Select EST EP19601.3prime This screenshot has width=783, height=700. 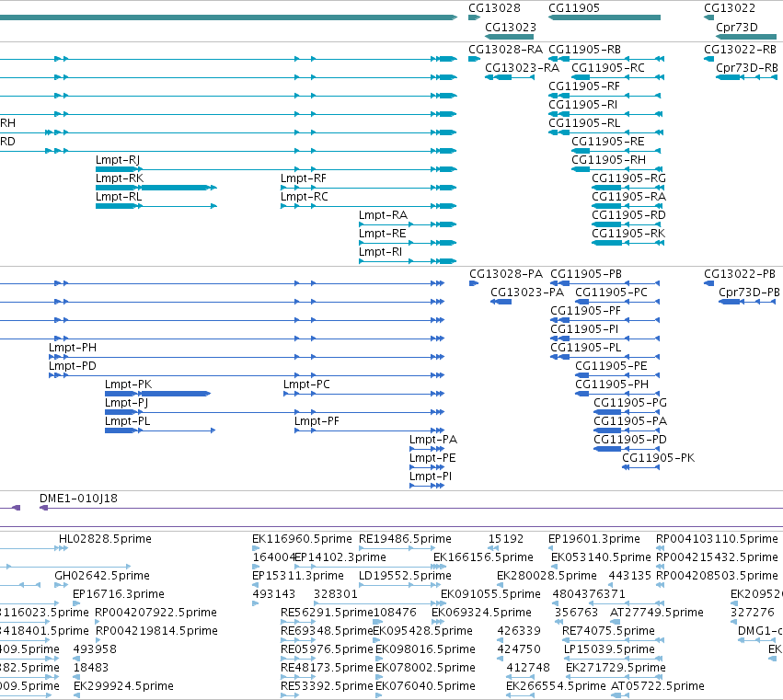click(x=594, y=539)
